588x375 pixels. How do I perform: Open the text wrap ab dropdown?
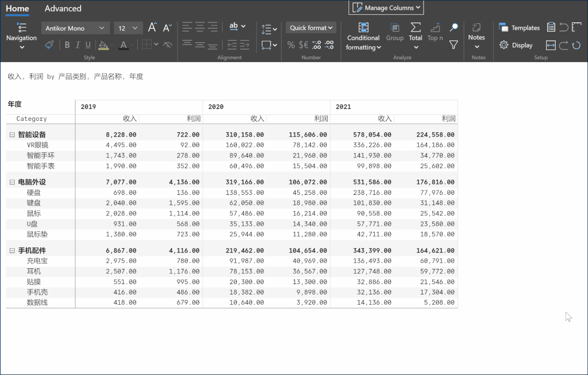237,26
